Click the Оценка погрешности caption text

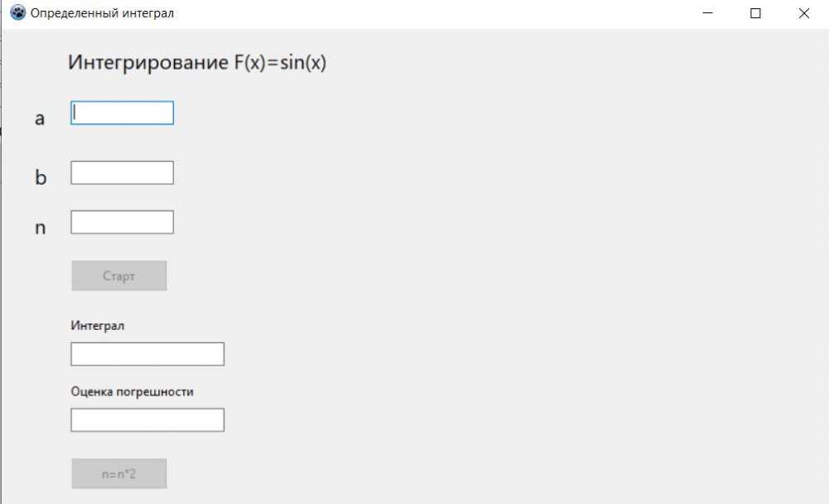tap(132, 391)
